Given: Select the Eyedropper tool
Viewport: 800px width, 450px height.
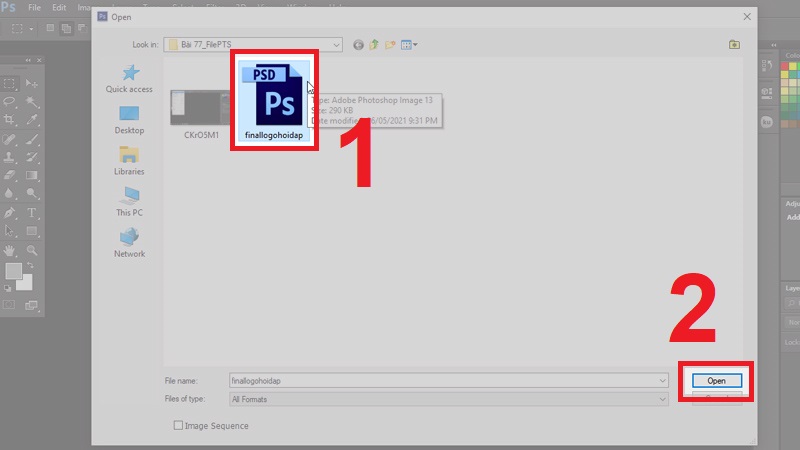Looking at the screenshot, I should click(x=32, y=120).
